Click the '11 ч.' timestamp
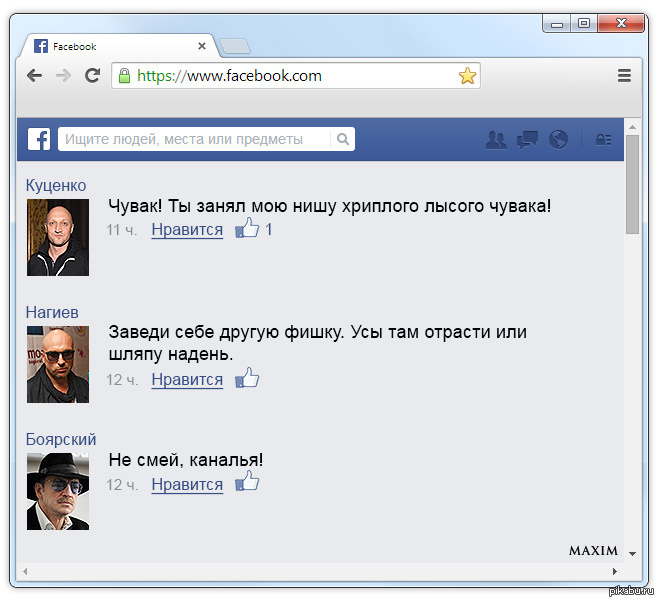The height and width of the screenshot is (602, 659). (121, 230)
